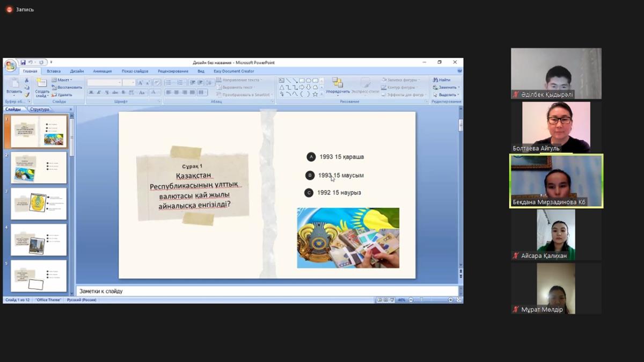Toggle italic formatting (К) button
Screen dimensions: 644x362
(x=99, y=92)
